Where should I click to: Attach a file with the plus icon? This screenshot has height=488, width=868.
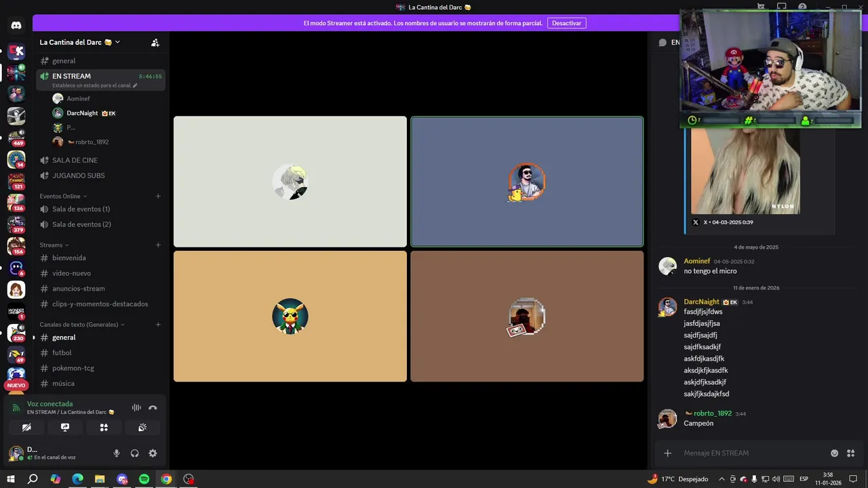[667, 453]
